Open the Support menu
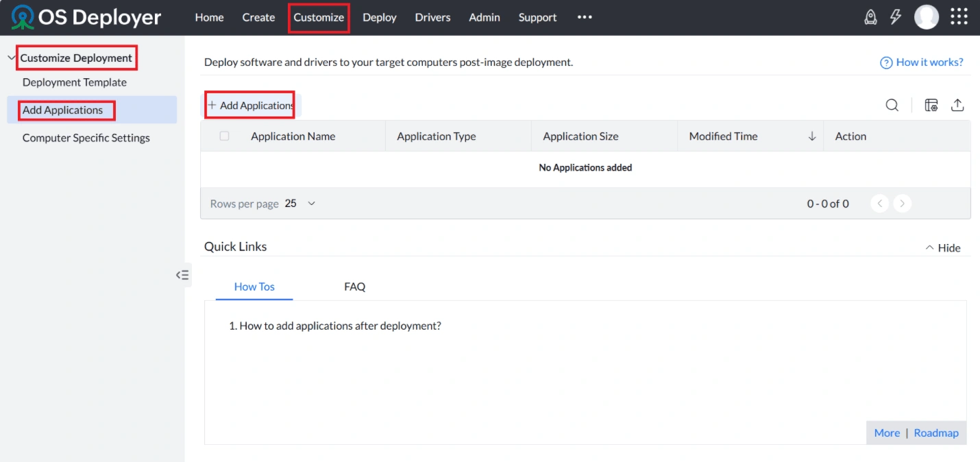The width and height of the screenshot is (980, 462). (537, 17)
